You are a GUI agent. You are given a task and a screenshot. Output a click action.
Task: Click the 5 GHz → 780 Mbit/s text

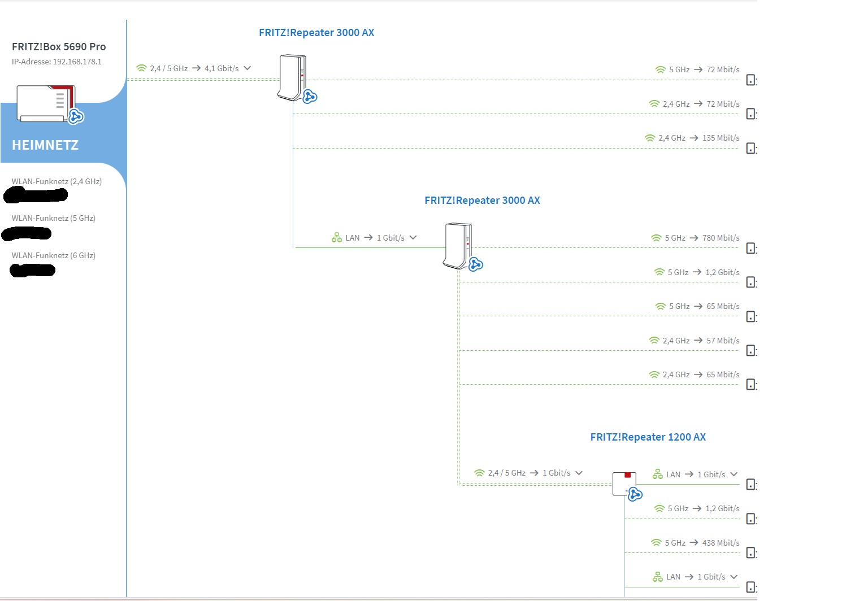(702, 238)
